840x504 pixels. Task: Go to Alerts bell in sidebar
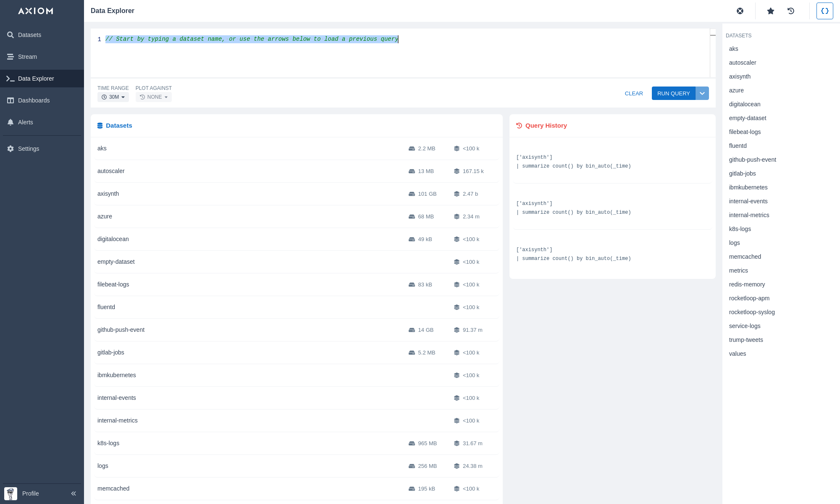pos(25,122)
